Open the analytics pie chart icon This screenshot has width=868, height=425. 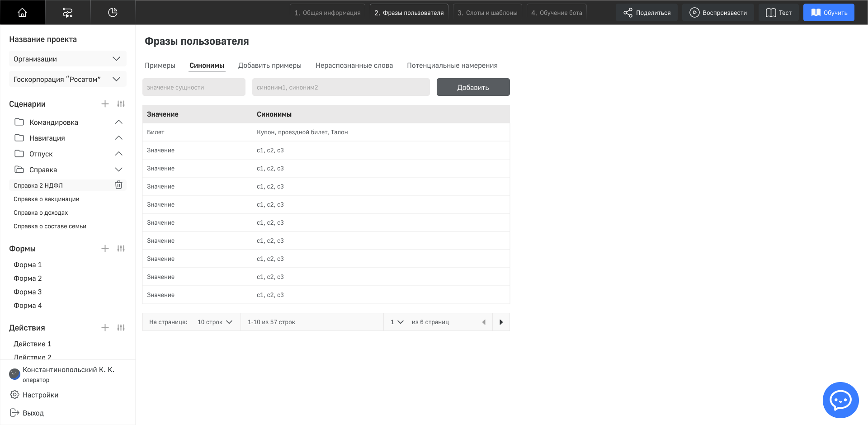click(113, 12)
